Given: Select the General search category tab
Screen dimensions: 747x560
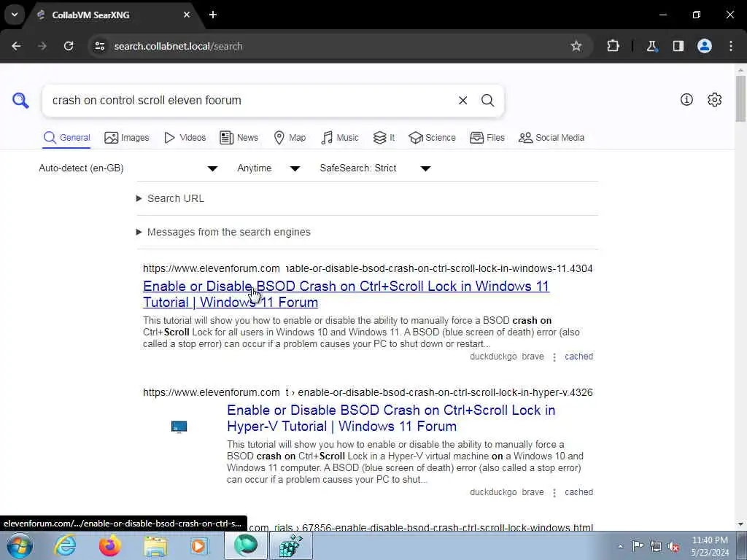Looking at the screenshot, I should [x=66, y=138].
